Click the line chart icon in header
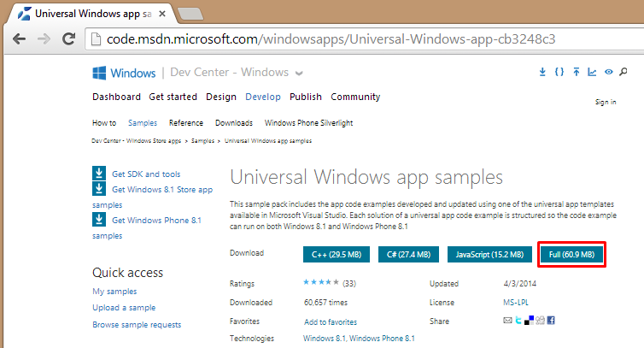The image size is (644, 348). pos(592,72)
